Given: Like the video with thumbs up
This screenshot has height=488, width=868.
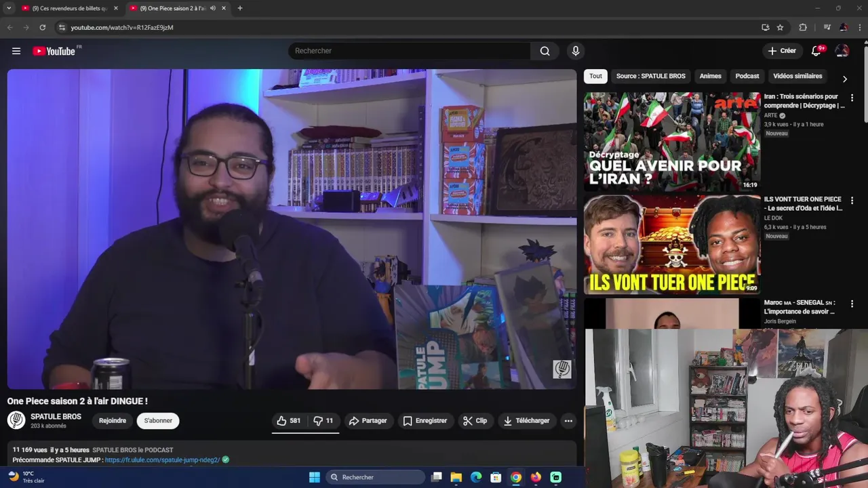Looking at the screenshot, I should (288, 421).
